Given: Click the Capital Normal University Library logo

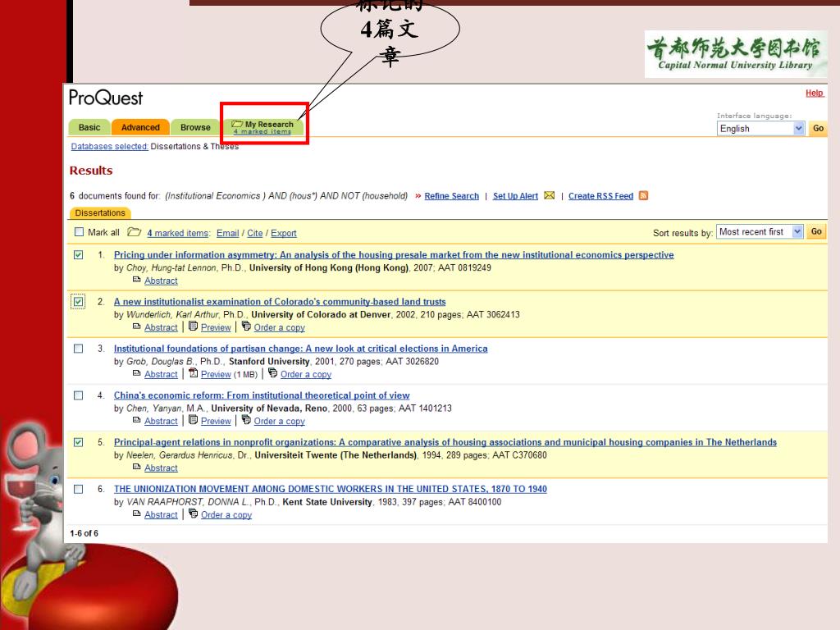Looking at the screenshot, I should [x=736, y=54].
